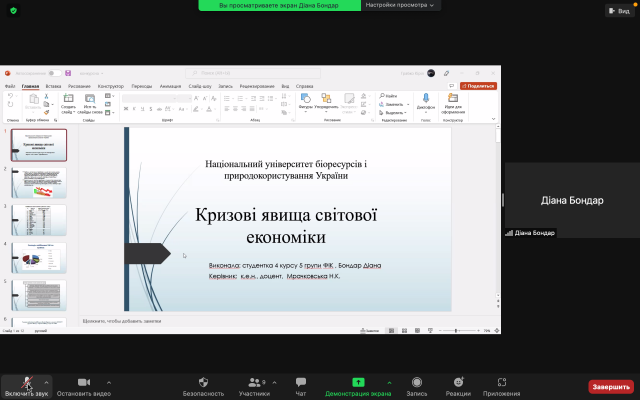This screenshot has width=640, height=400.
Task: Toggle italic formatting К
Action: pyautogui.click(x=134, y=109)
